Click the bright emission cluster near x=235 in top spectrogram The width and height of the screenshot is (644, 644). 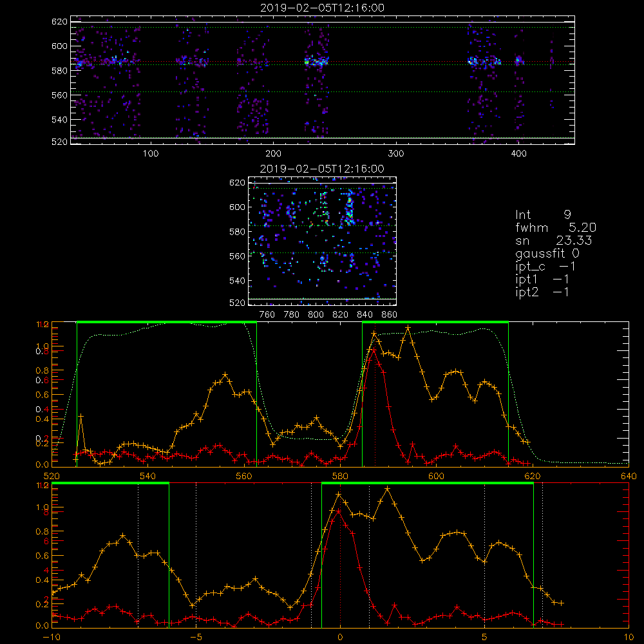pyautogui.click(x=316, y=62)
